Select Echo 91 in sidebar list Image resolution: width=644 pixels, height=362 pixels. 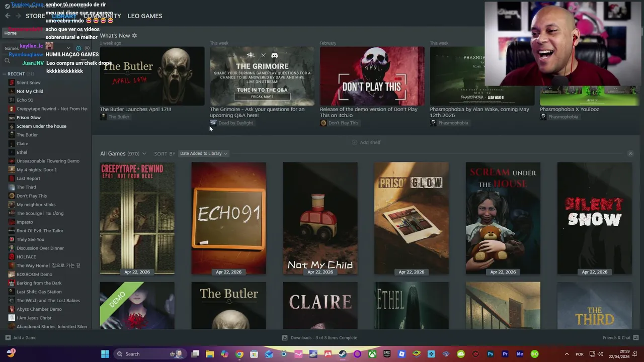point(25,100)
